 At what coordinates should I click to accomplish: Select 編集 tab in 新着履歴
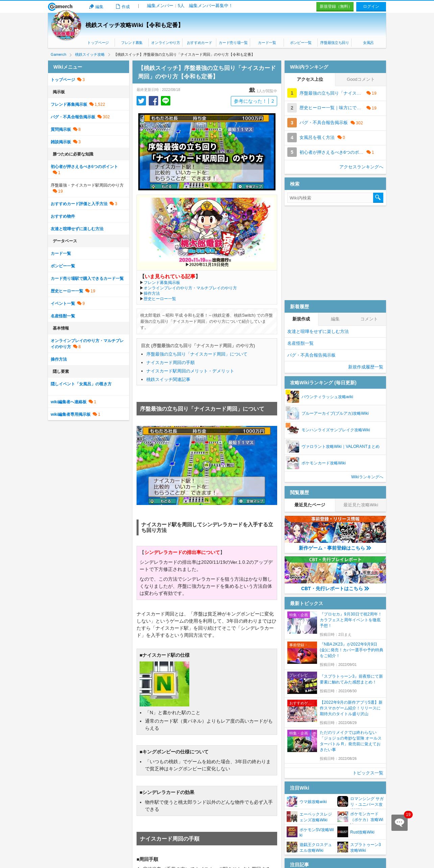[x=335, y=319]
